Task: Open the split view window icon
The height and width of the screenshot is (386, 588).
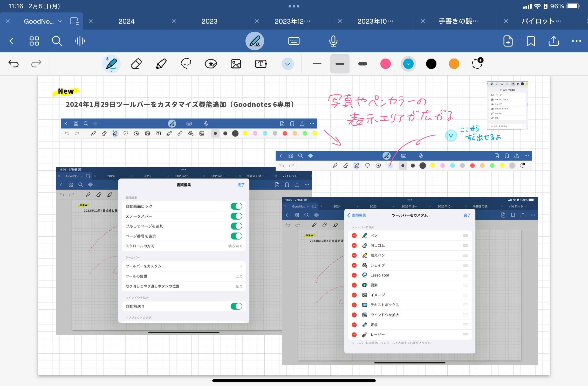Action: tap(74, 21)
